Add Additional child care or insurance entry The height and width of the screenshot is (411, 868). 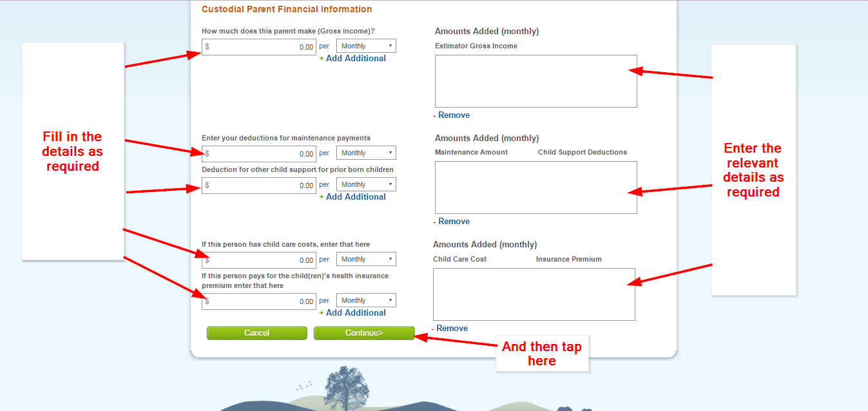(x=352, y=312)
